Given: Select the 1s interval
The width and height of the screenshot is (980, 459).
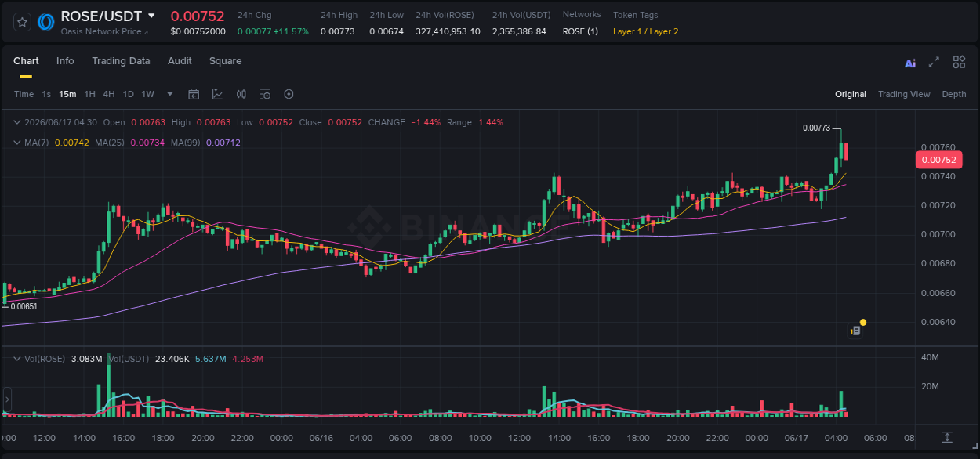Looking at the screenshot, I should (x=46, y=94).
